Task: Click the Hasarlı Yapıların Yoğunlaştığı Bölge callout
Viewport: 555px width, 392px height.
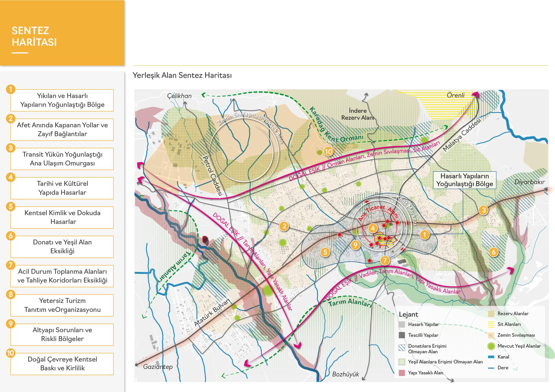Action: coord(464,180)
